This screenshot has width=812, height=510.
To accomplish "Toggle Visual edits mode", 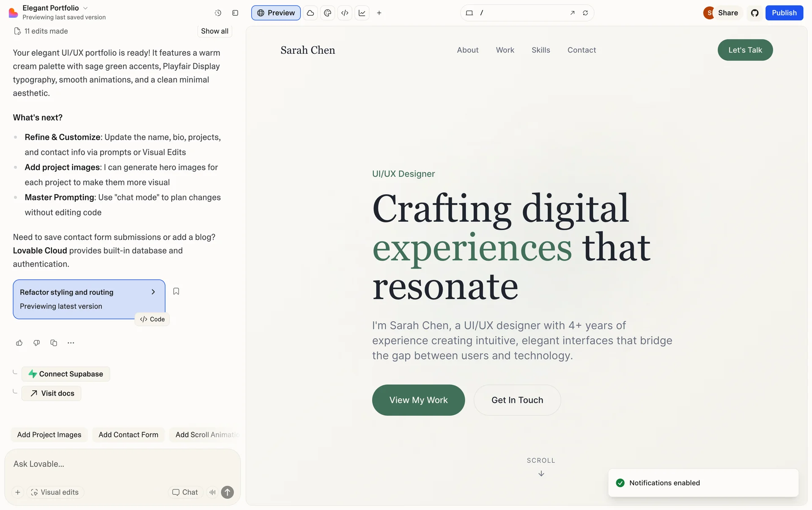I will coord(55,492).
